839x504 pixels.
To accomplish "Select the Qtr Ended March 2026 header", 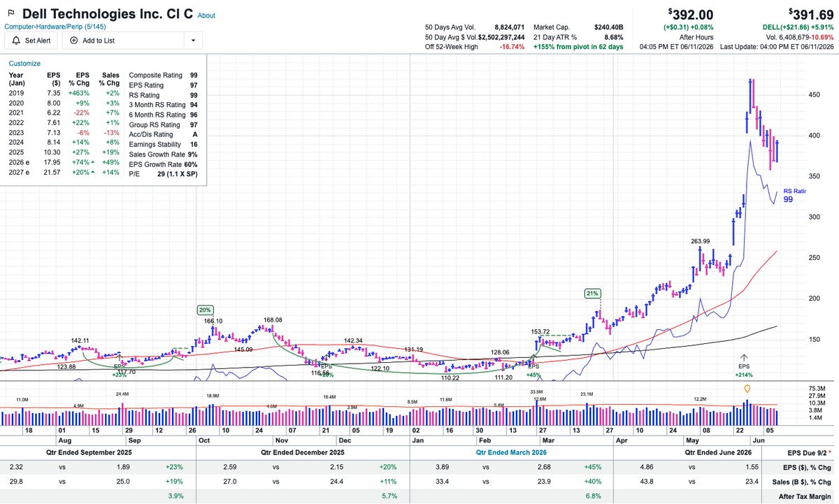I will (x=510, y=452).
